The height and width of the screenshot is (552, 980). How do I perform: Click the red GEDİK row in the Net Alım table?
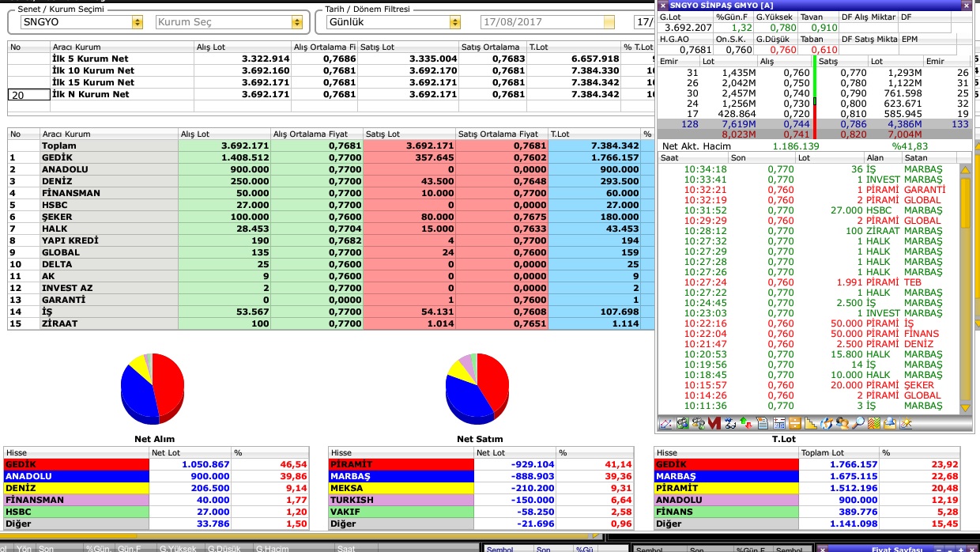[x=158, y=464]
